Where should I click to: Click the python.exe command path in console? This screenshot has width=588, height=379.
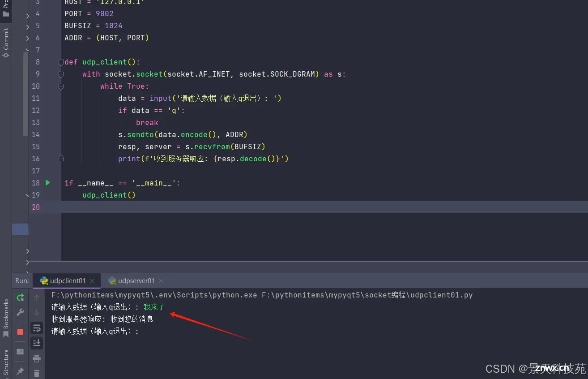[x=154, y=295]
